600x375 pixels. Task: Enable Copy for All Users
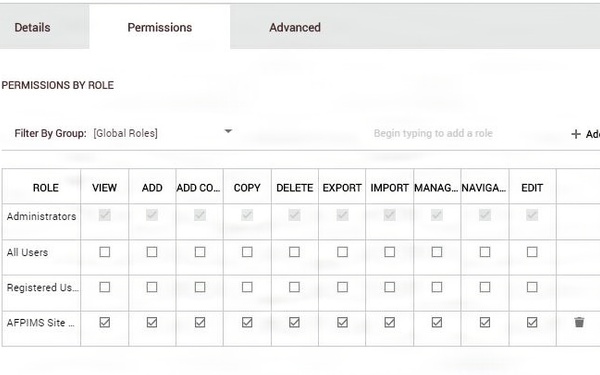tap(247, 252)
